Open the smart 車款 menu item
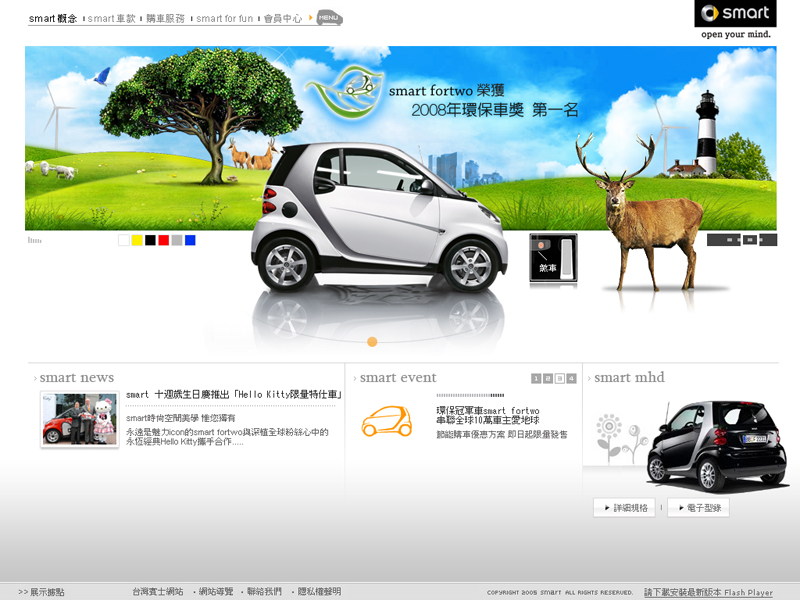 [112, 19]
